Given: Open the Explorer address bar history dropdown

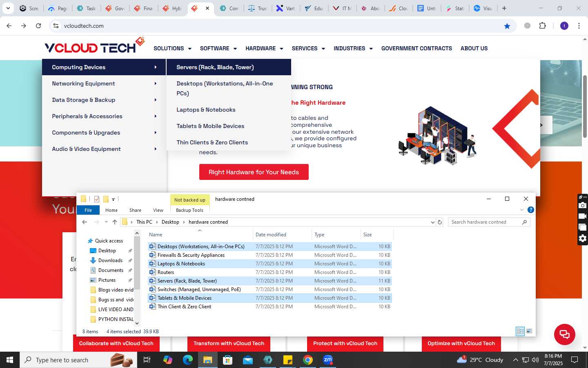Looking at the screenshot, I should pyautogui.click(x=432, y=222).
